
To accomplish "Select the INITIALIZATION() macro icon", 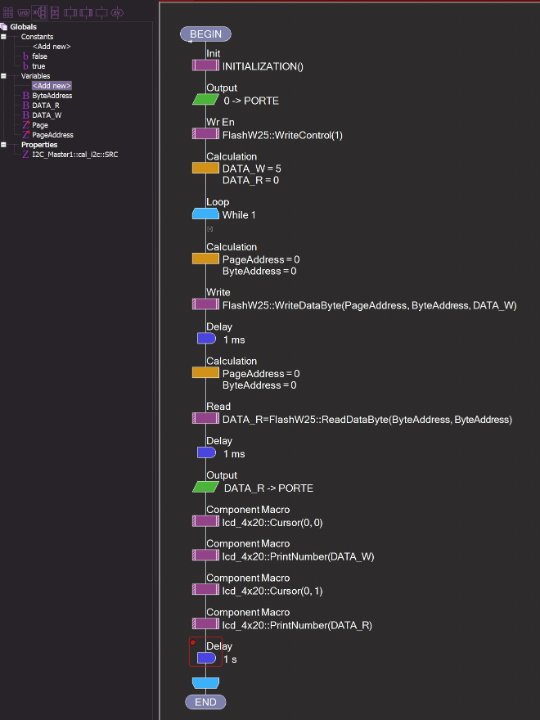I will point(205,66).
